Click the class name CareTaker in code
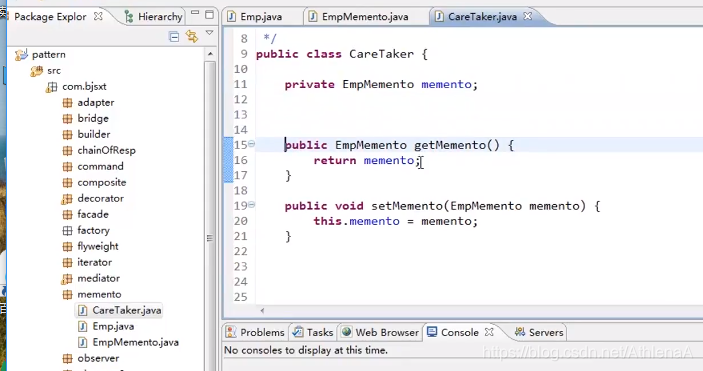This screenshot has width=703, height=371. tap(382, 54)
